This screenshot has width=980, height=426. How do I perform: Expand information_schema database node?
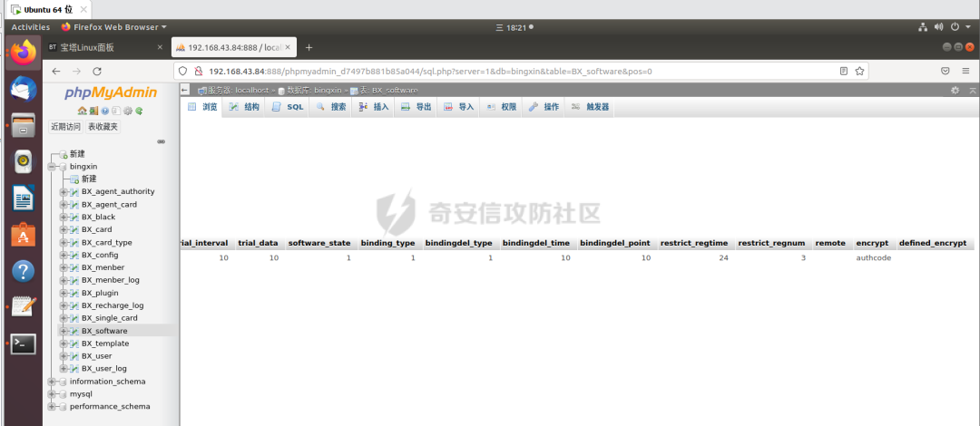pyautogui.click(x=52, y=382)
